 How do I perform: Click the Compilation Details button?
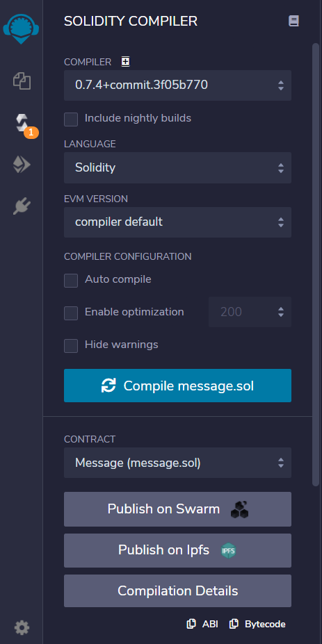(177, 591)
